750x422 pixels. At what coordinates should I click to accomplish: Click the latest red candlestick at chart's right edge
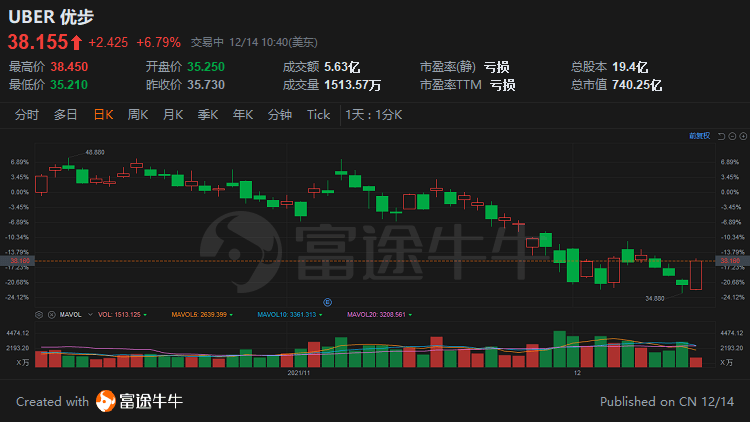click(x=696, y=275)
